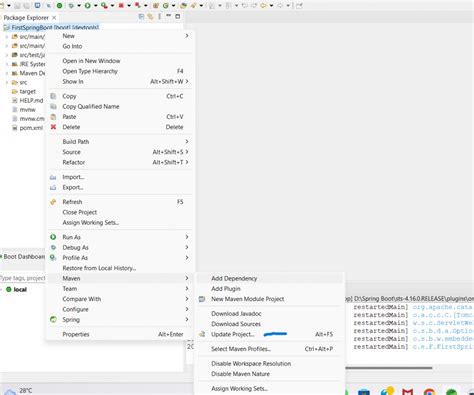
Task: Close the Package Explorer tab
Action: 54,17
